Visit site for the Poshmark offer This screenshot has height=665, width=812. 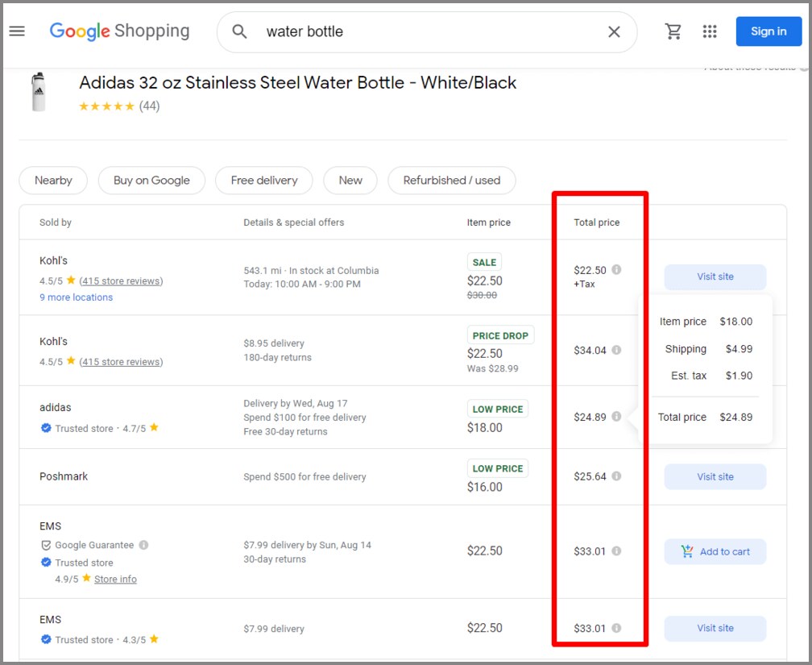[715, 477]
